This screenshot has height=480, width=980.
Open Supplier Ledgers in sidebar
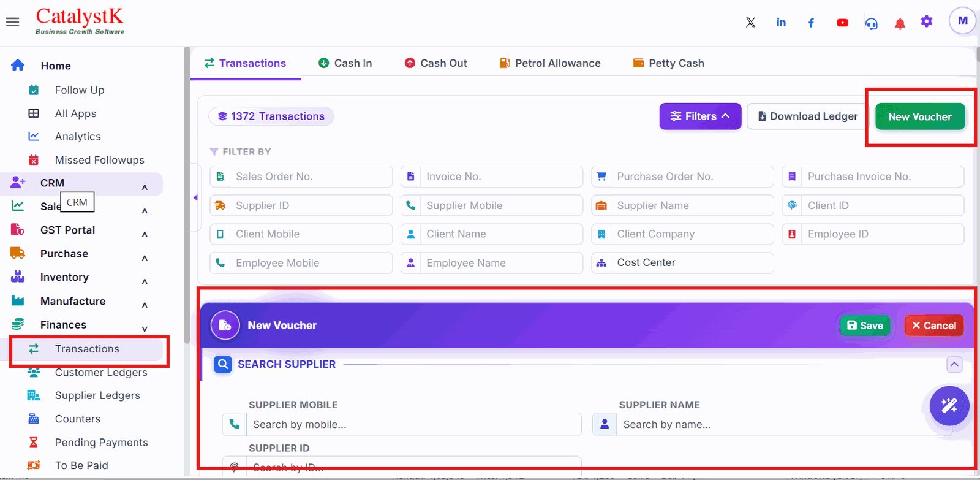pos(97,395)
